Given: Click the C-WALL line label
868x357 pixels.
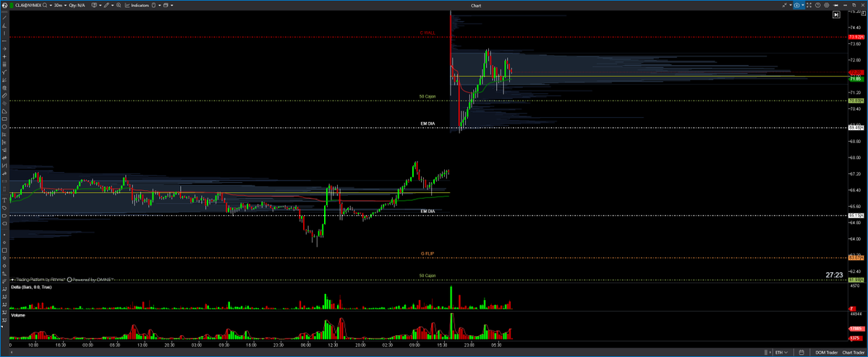Looking at the screenshot, I should (428, 33).
